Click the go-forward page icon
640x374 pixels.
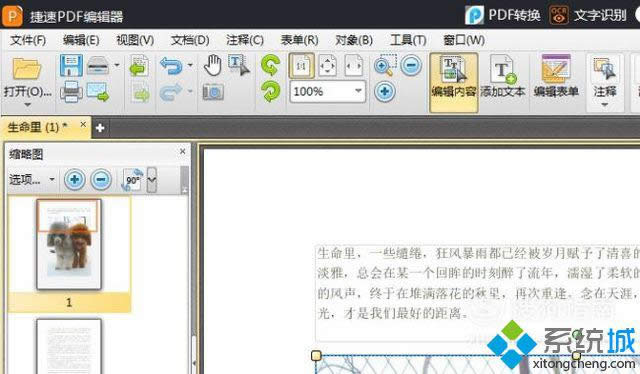coord(140,92)
